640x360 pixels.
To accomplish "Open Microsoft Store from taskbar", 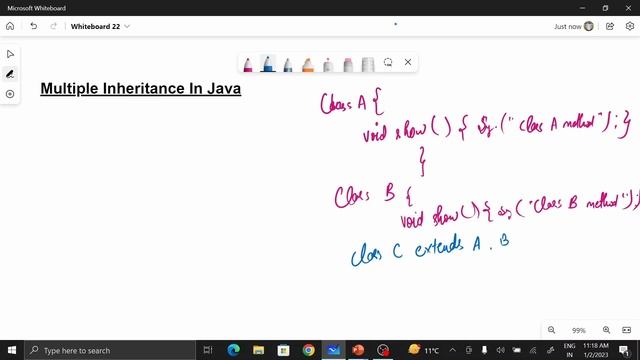I will 283,350.
